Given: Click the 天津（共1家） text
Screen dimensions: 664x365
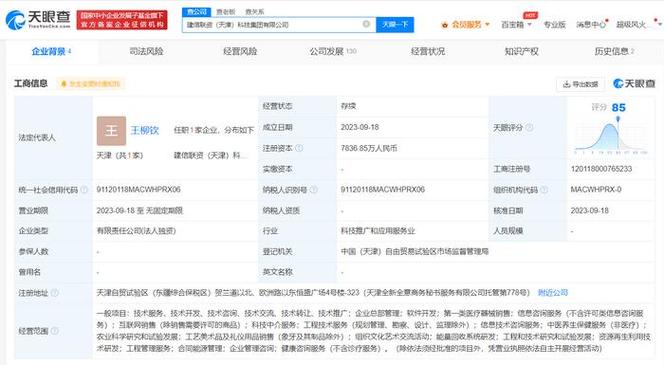Looking at the screenshot, I should pyautogui.click(x=120, y=155).
